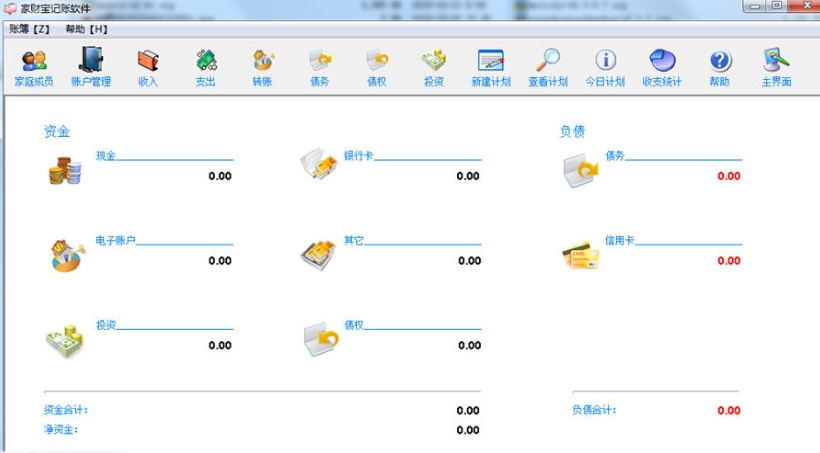Click the 信用卡 credit card icon

(580, 256)
